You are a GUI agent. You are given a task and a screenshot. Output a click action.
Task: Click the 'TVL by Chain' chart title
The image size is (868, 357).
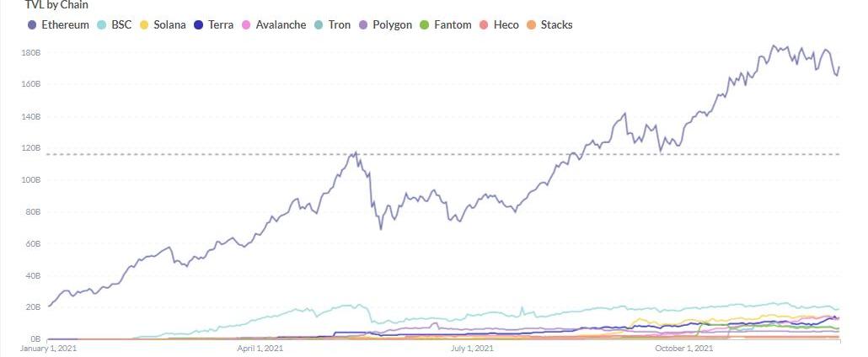click(56, 5)
